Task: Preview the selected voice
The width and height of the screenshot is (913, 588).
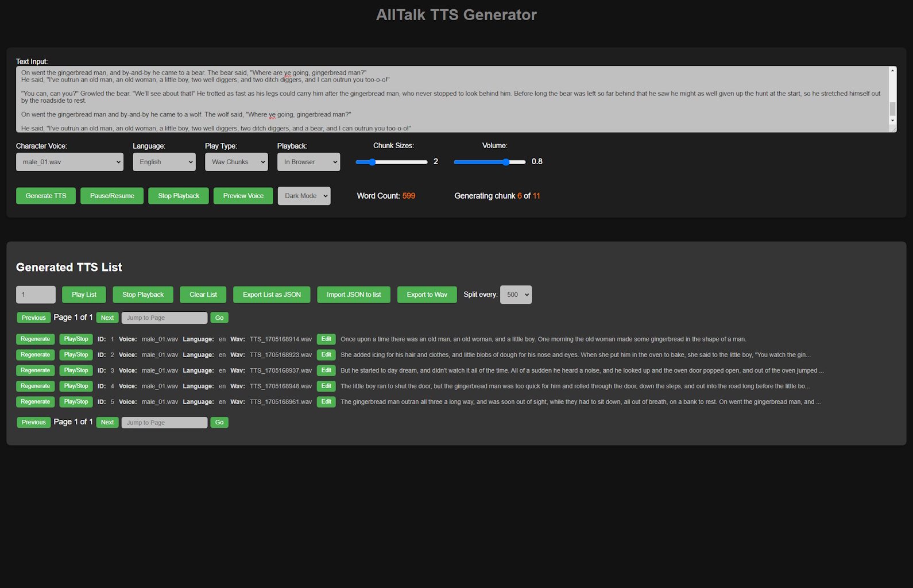Action: (243, 196)
